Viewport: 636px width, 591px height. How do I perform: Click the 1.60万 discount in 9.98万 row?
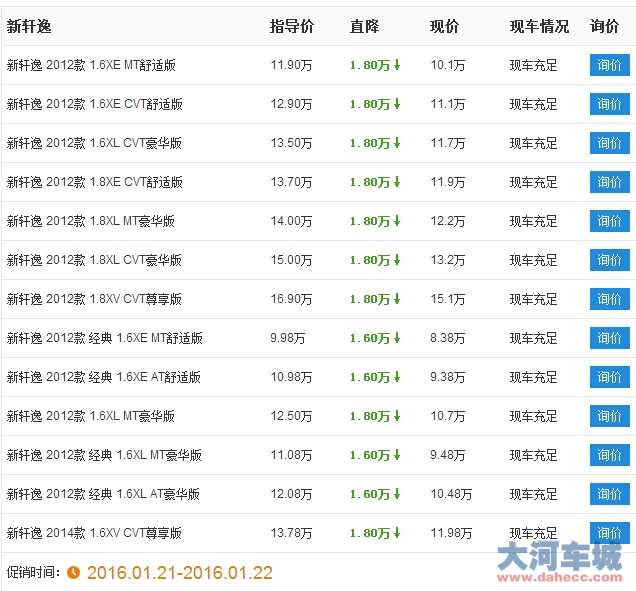375,338
